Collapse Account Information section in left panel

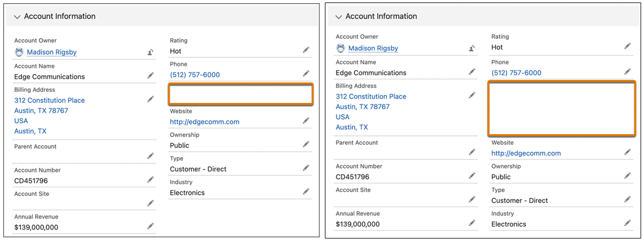point(17,17)
